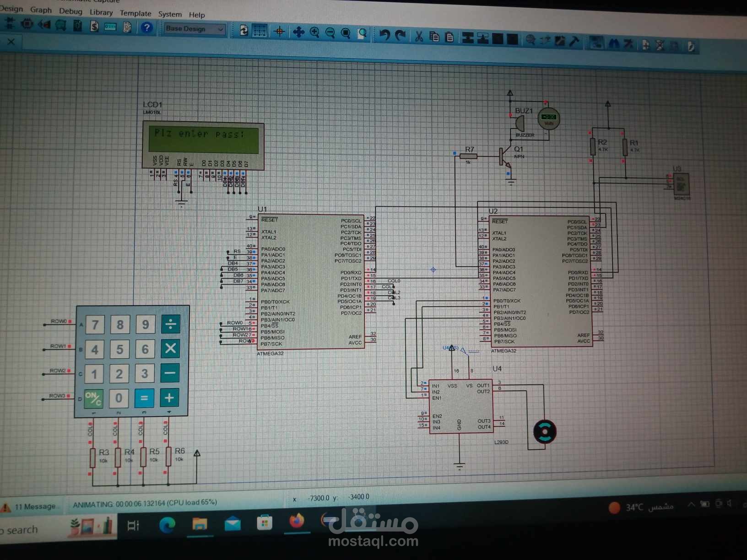
Task: Toggle the false origin crosshair icon
Action: pos(279,31)
